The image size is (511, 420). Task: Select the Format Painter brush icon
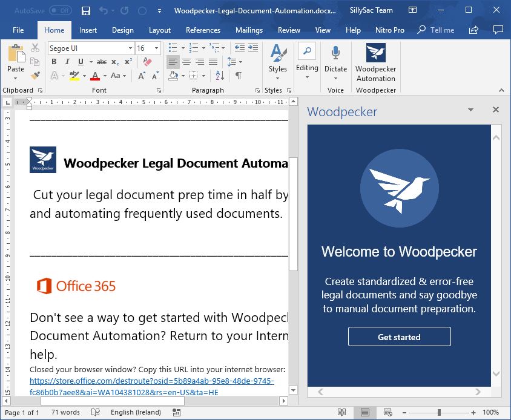(35, 76)
